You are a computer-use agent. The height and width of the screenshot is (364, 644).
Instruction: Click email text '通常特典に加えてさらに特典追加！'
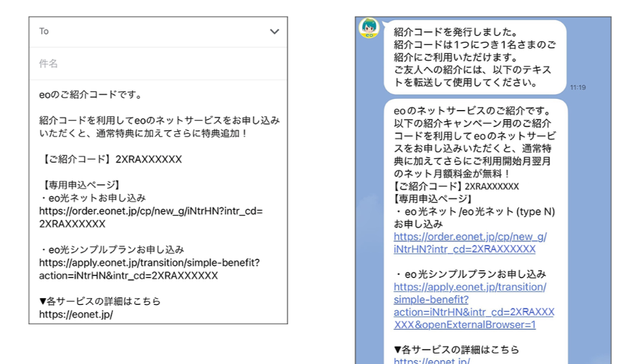(172, 134)
